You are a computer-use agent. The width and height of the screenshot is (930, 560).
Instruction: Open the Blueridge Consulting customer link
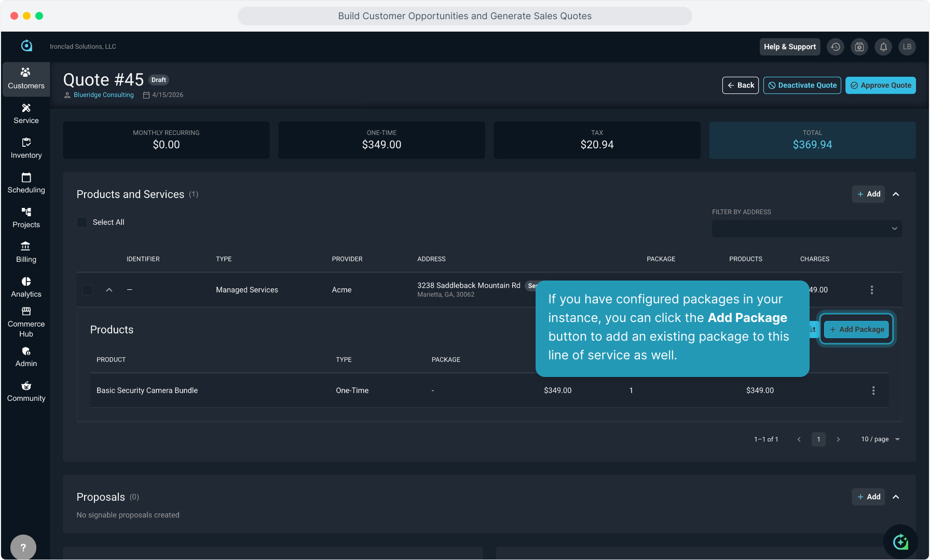coord(104,95)
